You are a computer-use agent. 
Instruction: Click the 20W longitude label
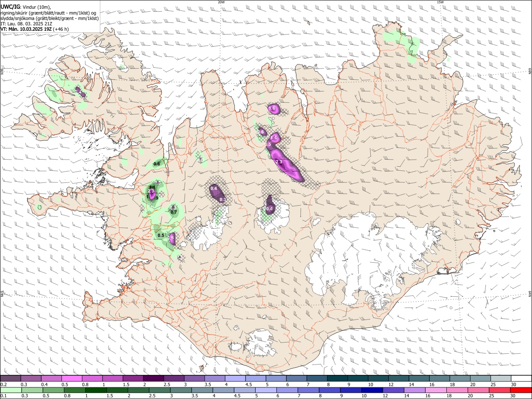(x=221, y=2)
